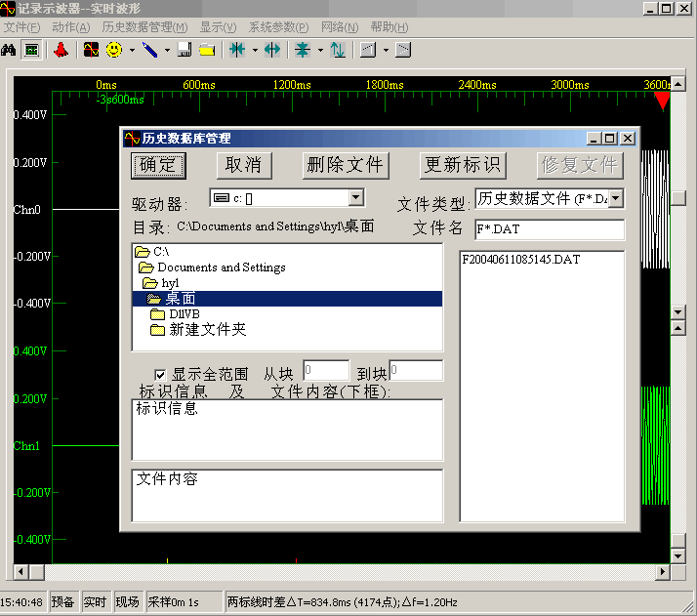Click the vertical up-down arrows icon
Image resolution: width=697 pixels, height=616 pixels.
pyautogui.click(x=338, y=50)
